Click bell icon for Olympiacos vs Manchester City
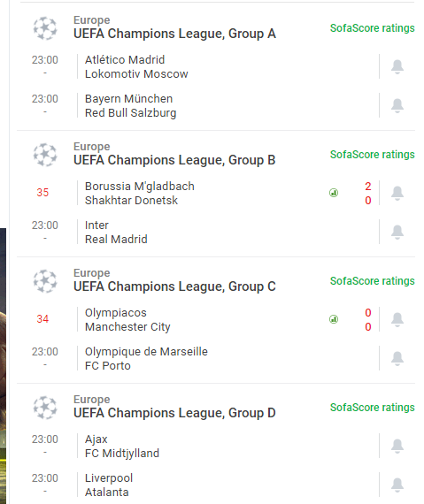Viewport: 424px width, 504px height. pyautogui.click(x=397, y=319)
